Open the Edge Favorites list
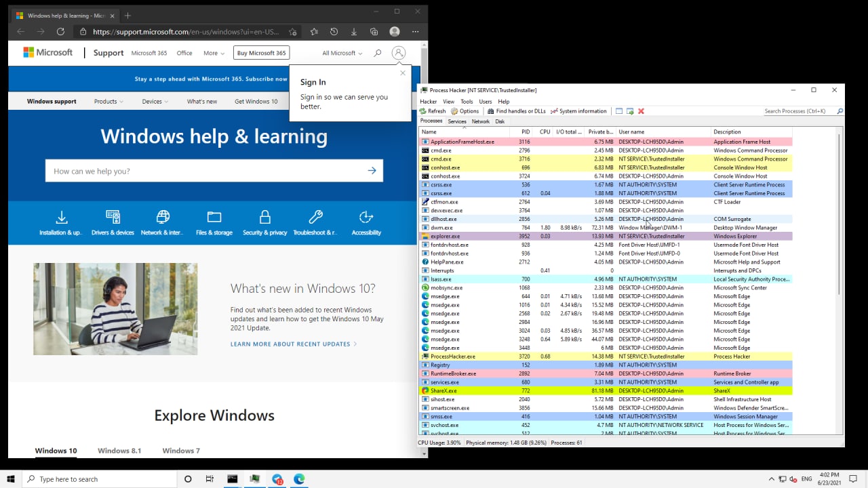The height and width of the screenshot is (488, 868). click(x=314, y=32)
